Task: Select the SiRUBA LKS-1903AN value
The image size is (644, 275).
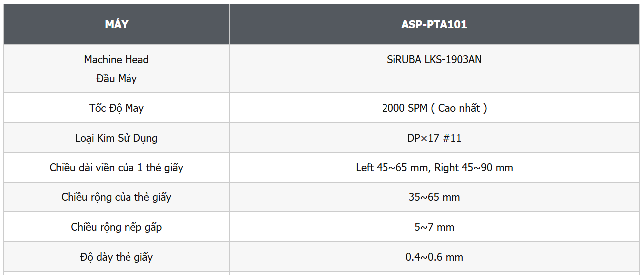Action: click(x=434, y=60)
